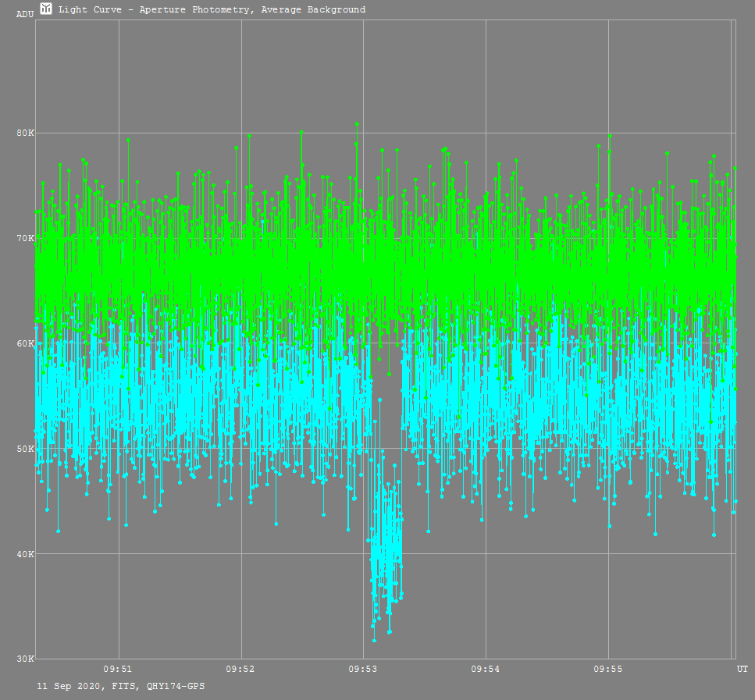Image resolution: width=755 pixels, height=700 pixels.
Task: Click the '11 Sep 2020, FITS, QHY174-GPS' footer text
Action: coord(121,686)
